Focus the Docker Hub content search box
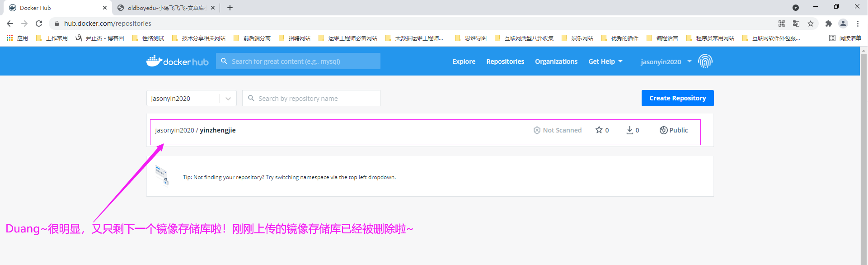868x265 pixels. pyautogui.click(x=303, y=62)
